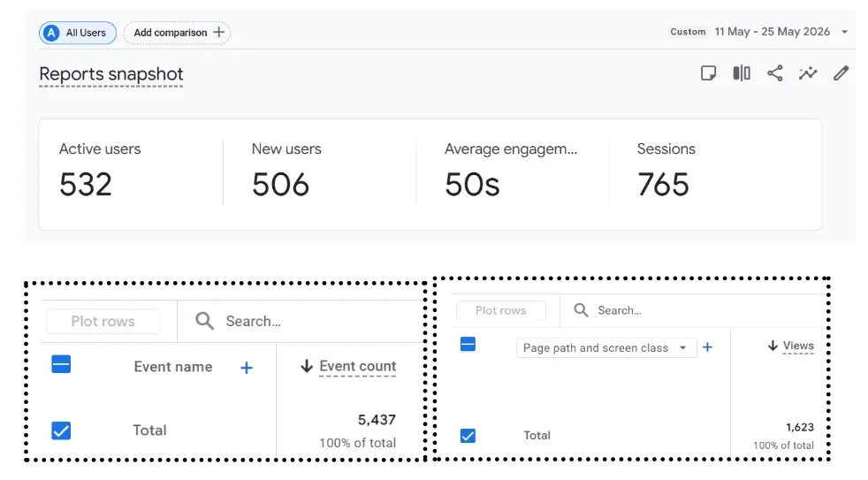Click the event count total 5,437
Image resolution: width=868 pixels, height=480 pixels.
pos(377,420)
